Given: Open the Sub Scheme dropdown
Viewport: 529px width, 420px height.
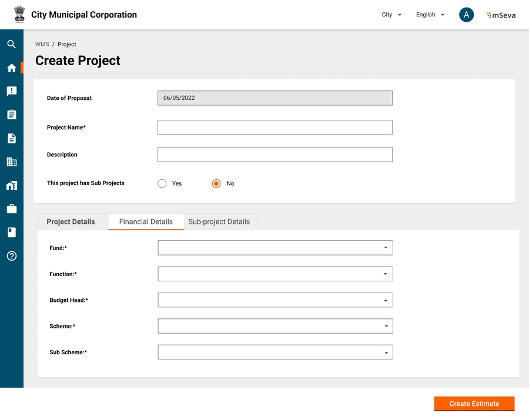Looking at the screenshot, I should pos(275,352).
